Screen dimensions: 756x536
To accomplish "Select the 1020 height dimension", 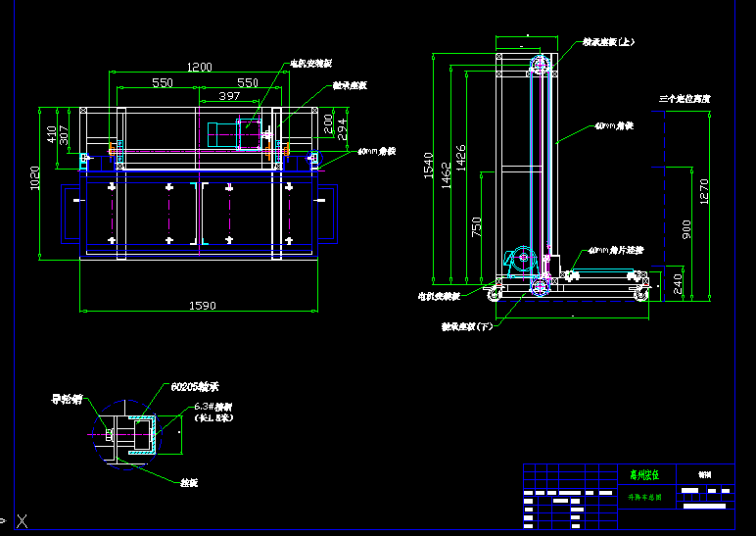I will 34,178.
